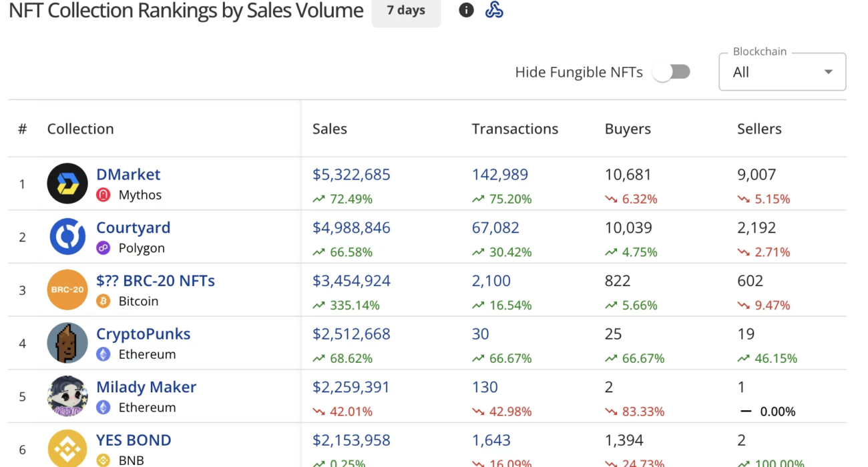Click the Bitcoin blockchain icon
Image resolution: width=868 pixels, height=467 pixels.
click(103, 302)
